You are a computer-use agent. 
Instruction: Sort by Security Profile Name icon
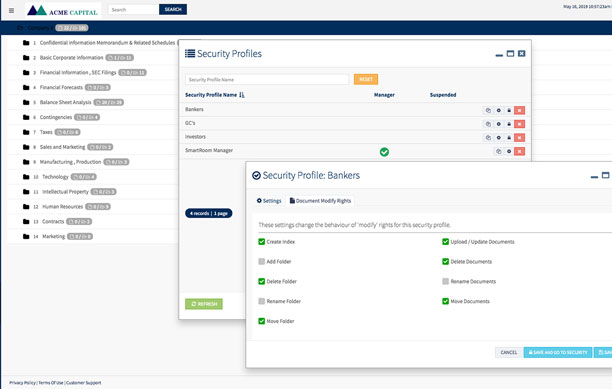click(x=242, y=95)
